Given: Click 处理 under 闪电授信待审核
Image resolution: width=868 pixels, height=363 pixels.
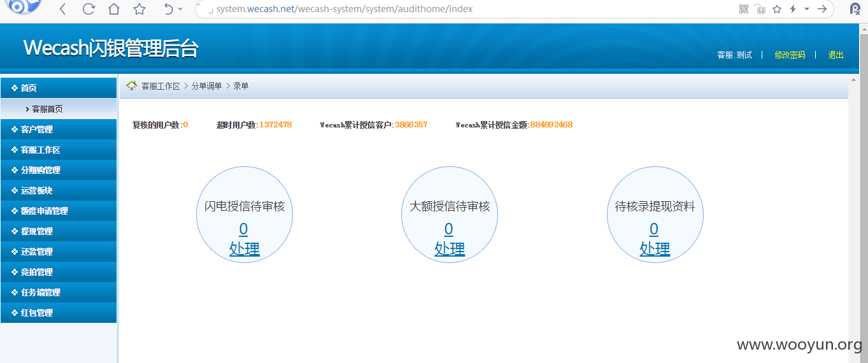Looking at the screenshot, I should point(245,249).
